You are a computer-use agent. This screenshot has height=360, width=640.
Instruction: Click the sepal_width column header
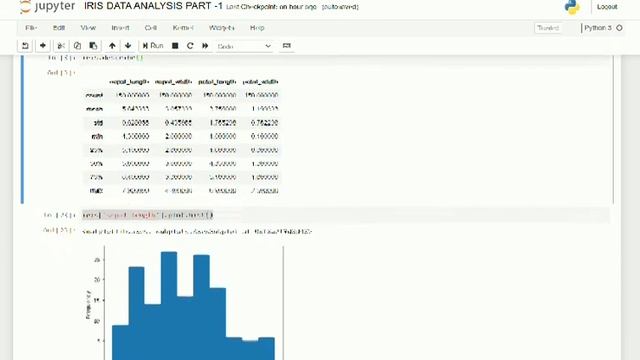pyautogui.click(x=173, y=82)
